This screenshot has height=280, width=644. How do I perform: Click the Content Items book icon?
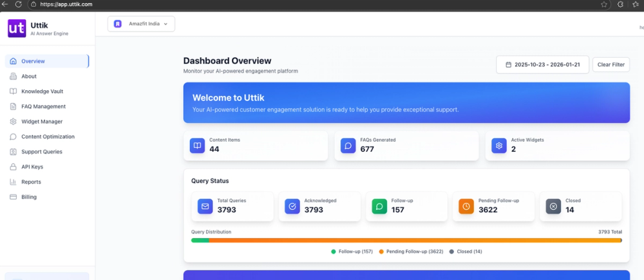click(197, 145)
